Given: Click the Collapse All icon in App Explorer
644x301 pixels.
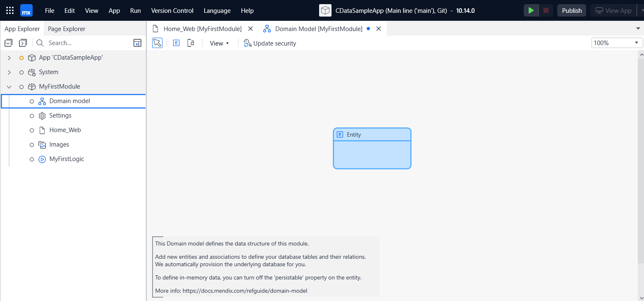Looking at the screenshot, I should (x=8, y=43).
